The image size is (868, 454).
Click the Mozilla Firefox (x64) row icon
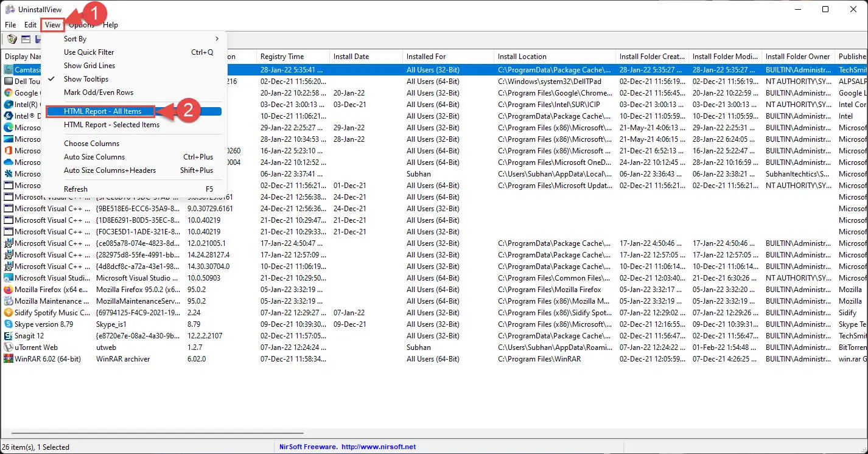point(9,290)
